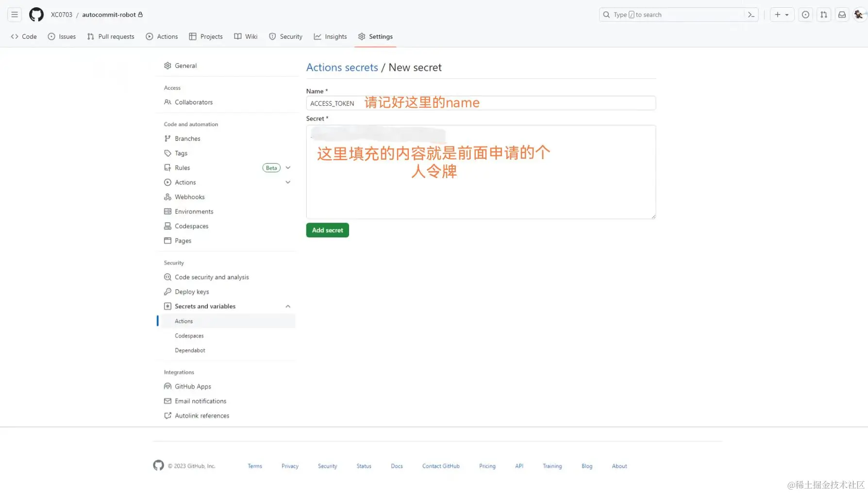Open footer Pricing link
The height and width of the screenshot is (493, 868).
(487, 466)
